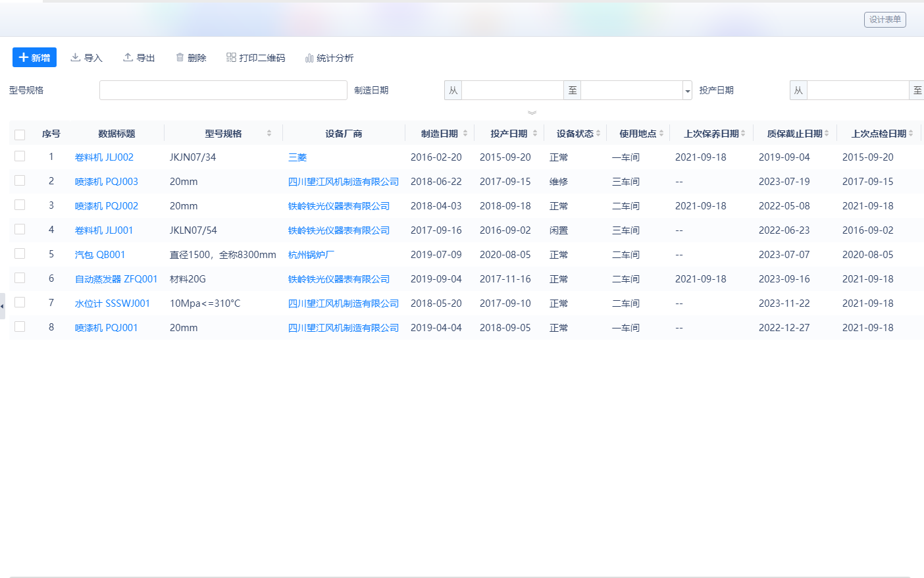Click 四川望江风机制造有限公司 in row 8
The image size is (924, 578).
point(344,328)
